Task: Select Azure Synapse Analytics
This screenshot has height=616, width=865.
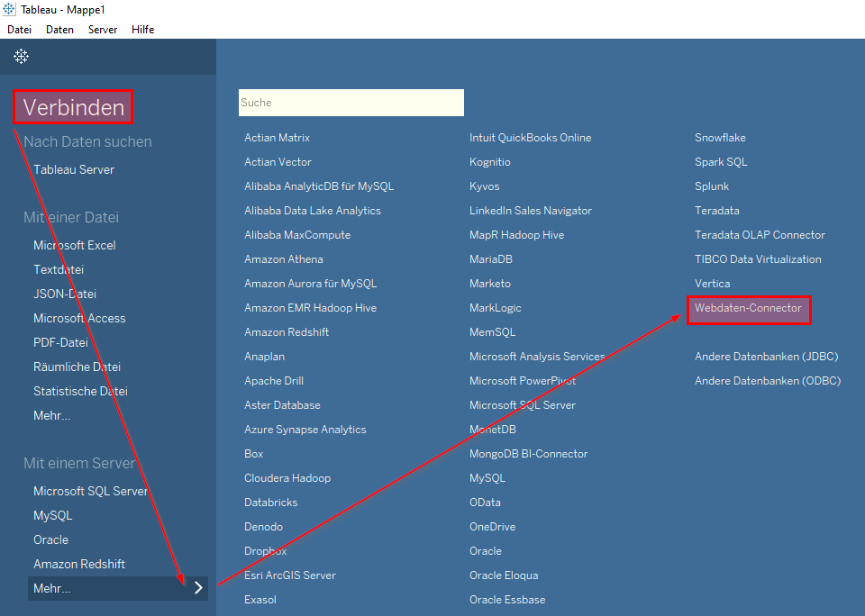Action: [305, 429]
